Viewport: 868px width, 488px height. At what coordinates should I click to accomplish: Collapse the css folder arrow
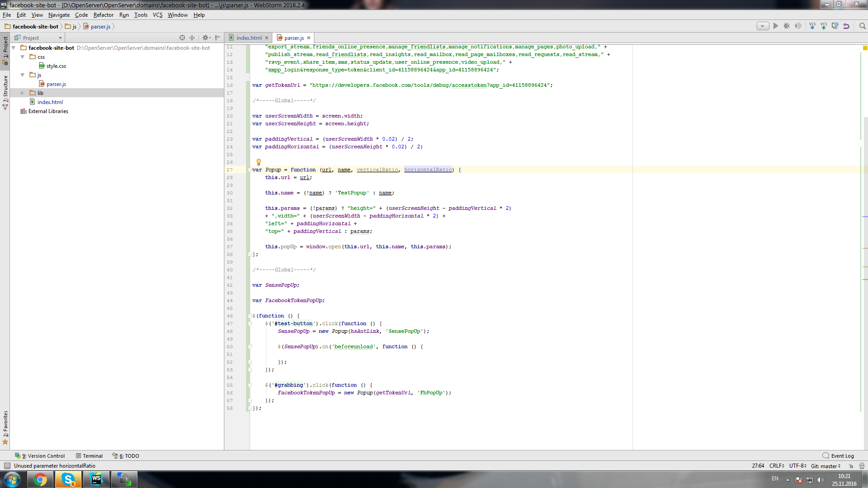point(23,57)
